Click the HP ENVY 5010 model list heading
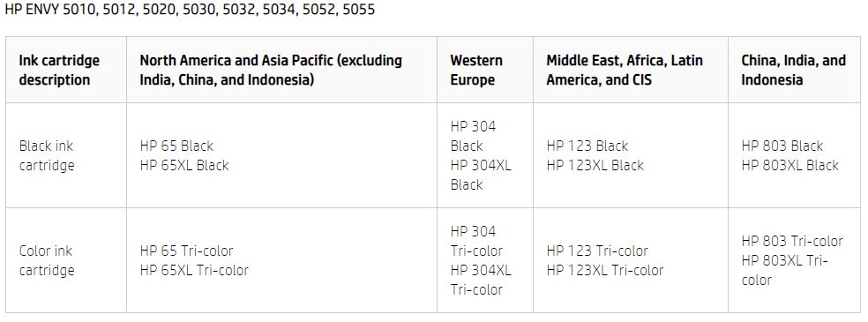Screen dimensions: 868x322 click(190, 10)
